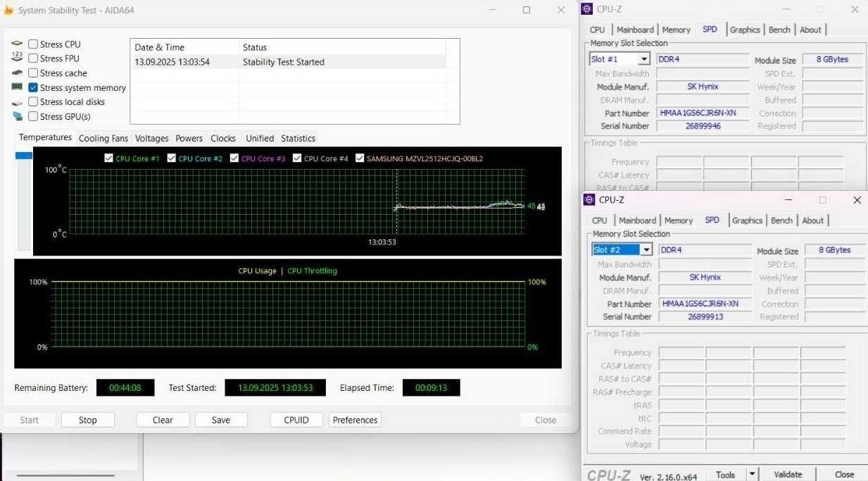Click the Clear button in AIDA64
This screenshot has height=481, width=868.
[x=163, y=420]
